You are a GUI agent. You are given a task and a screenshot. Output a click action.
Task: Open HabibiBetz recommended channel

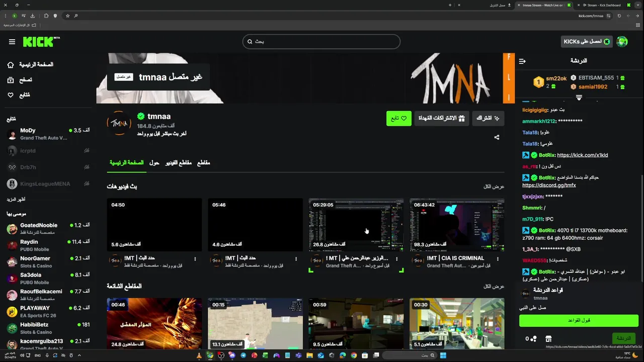coord(48,328)
